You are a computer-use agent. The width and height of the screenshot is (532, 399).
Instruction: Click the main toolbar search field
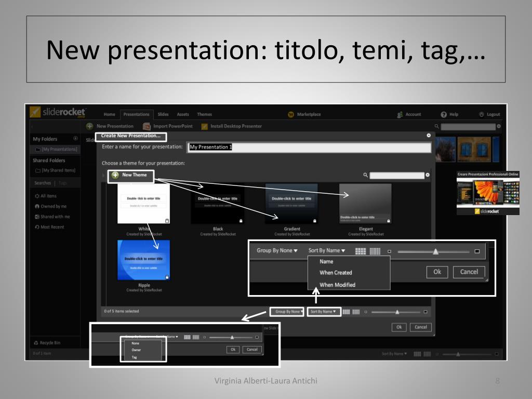[x=468, y=127]
